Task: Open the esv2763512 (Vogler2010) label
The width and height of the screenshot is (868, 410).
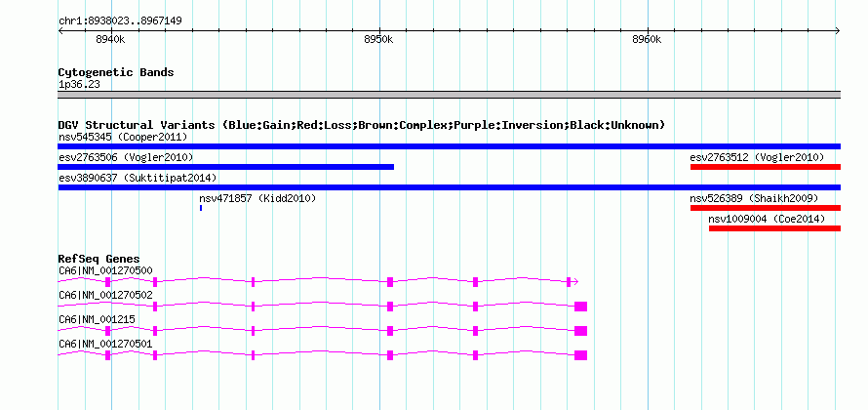Action: [757, 157]
